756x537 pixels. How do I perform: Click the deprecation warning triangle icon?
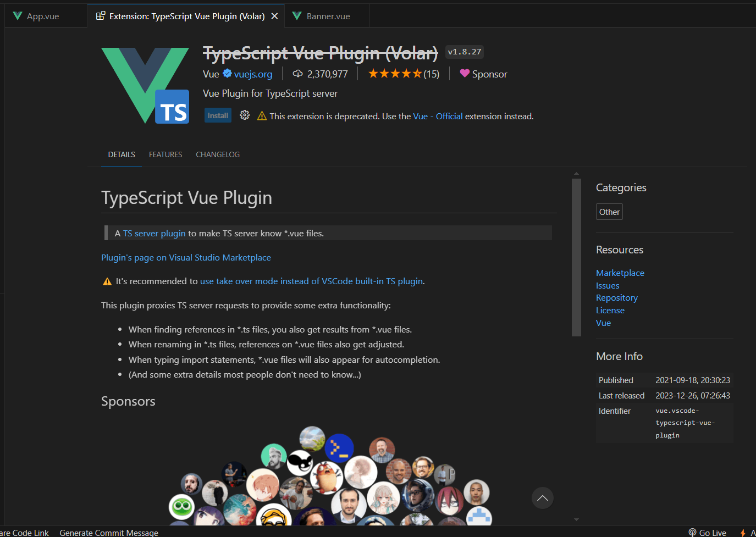click(x=262, y=115)
